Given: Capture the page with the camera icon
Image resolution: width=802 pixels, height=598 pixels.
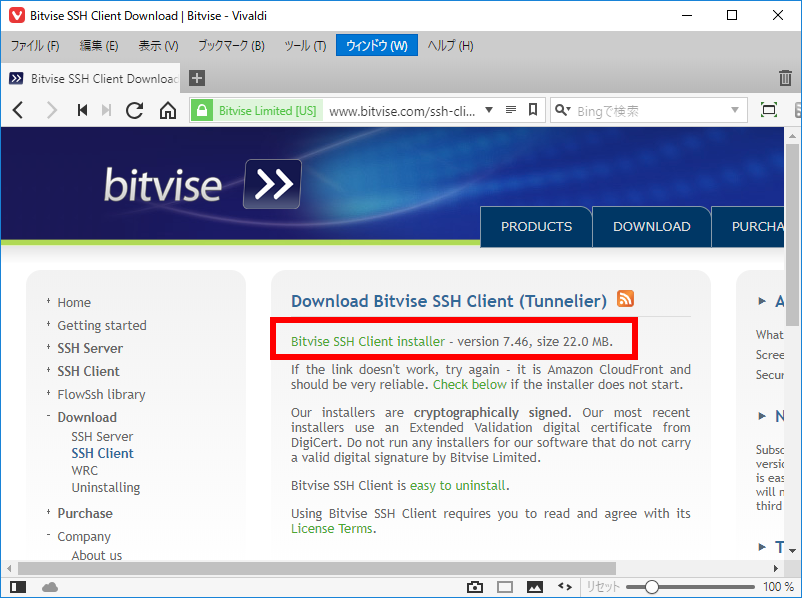Looking at the screenshot, I should pos(475,587).
